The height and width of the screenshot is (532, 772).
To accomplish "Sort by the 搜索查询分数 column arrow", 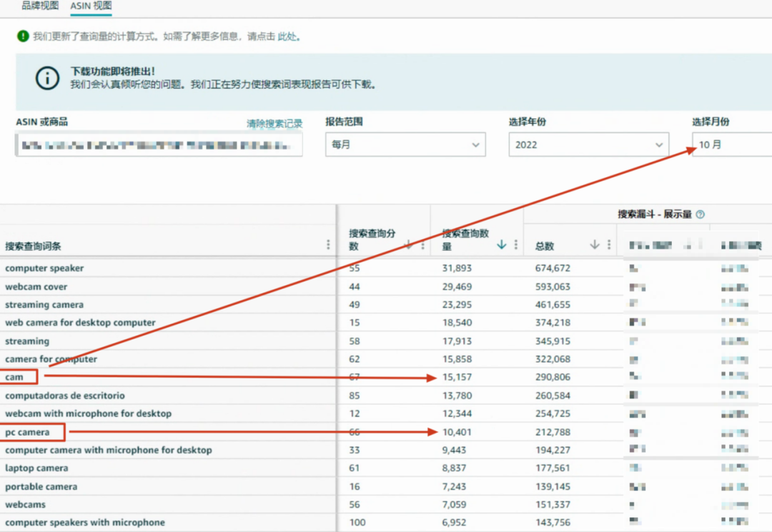I will (x=408, y=245).
